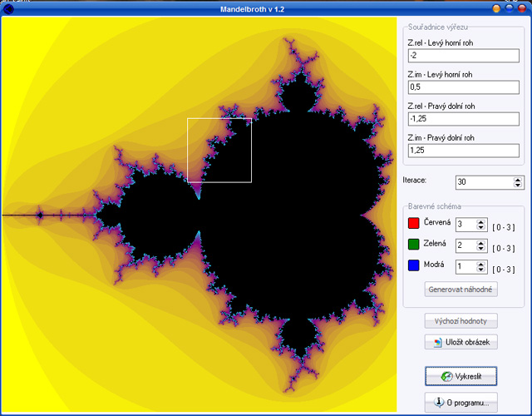
Task: Click the Uložit obrázek save button
Action: pyautogui.click(x=461, y=342)
